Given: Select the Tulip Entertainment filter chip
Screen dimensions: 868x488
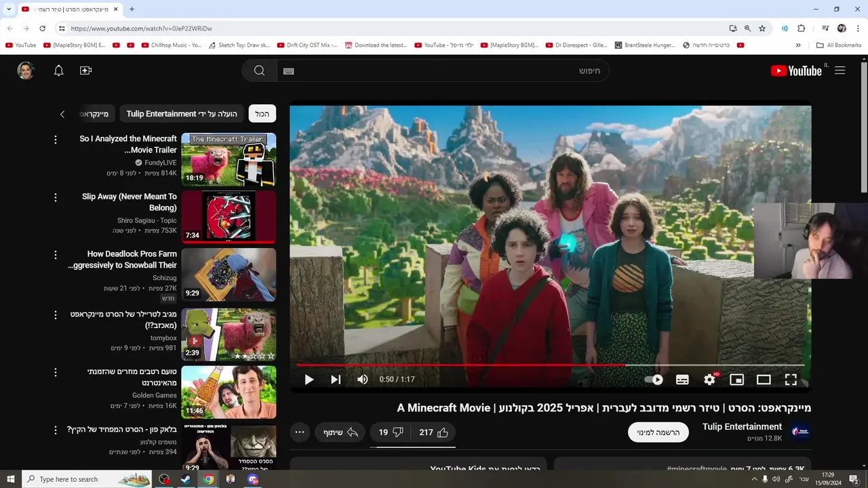Looking at the screenshot, I should [182, 114].
